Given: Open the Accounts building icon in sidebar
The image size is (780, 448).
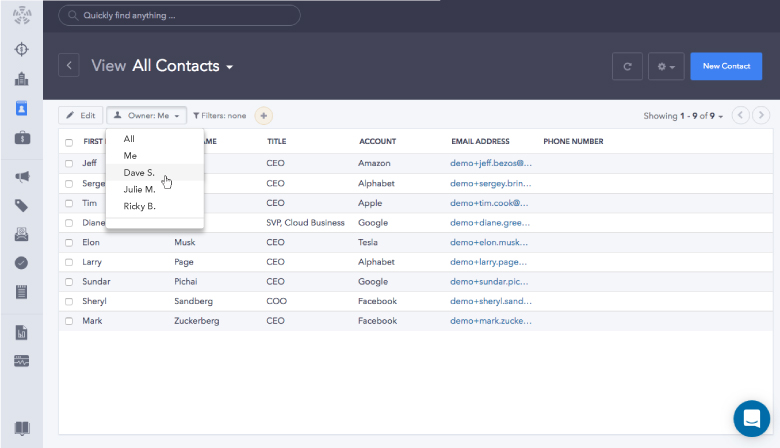Looking at the screenshot, I should pos(21,79).
